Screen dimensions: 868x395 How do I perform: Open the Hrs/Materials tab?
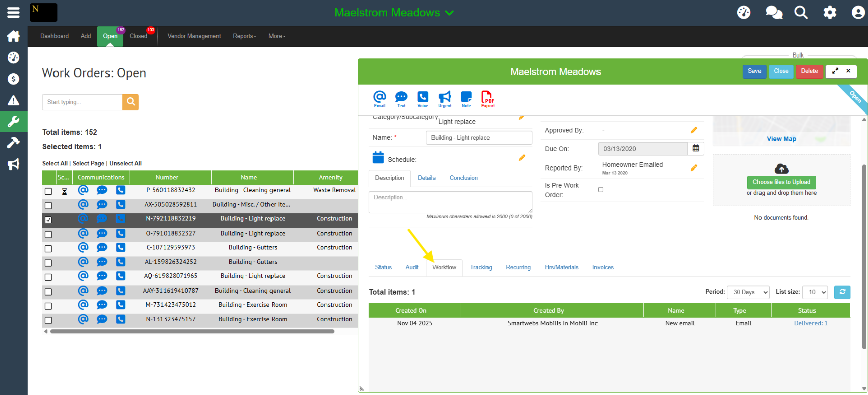561,267
